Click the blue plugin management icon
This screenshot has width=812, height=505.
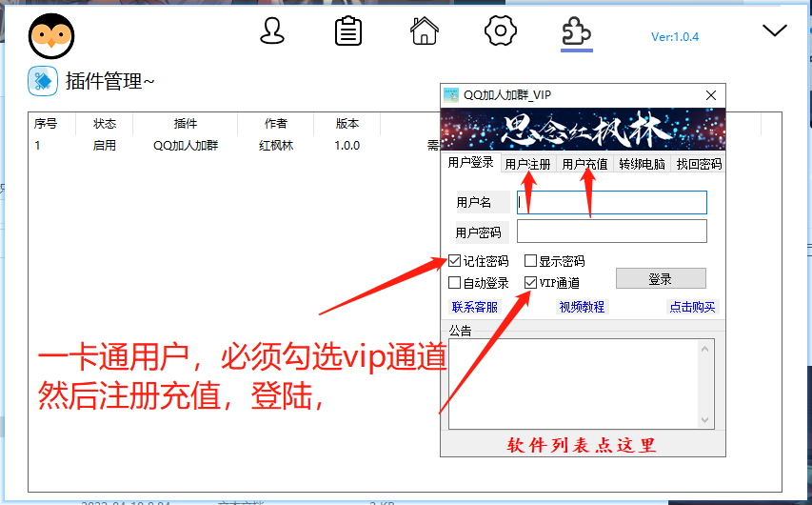[x=43, y=81]
